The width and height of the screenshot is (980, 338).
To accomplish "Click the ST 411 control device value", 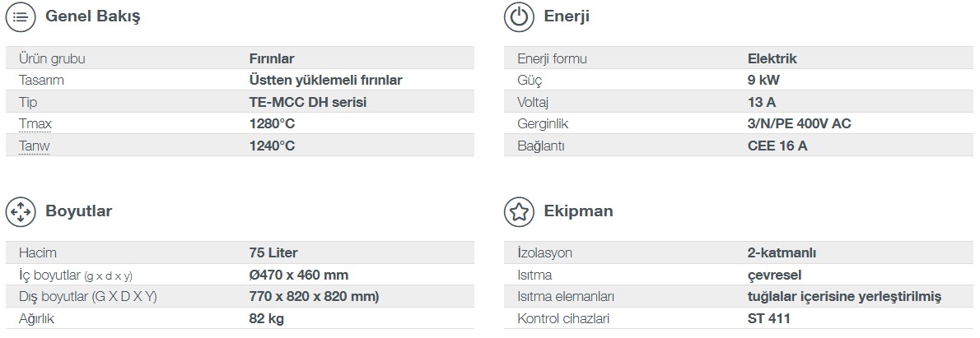I will pos(768,318).
